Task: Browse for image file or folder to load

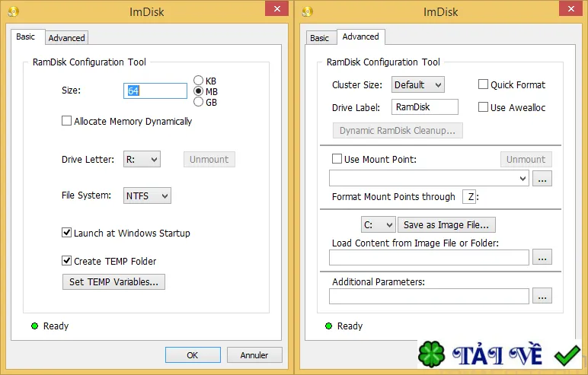Action: tap(542, 257)
